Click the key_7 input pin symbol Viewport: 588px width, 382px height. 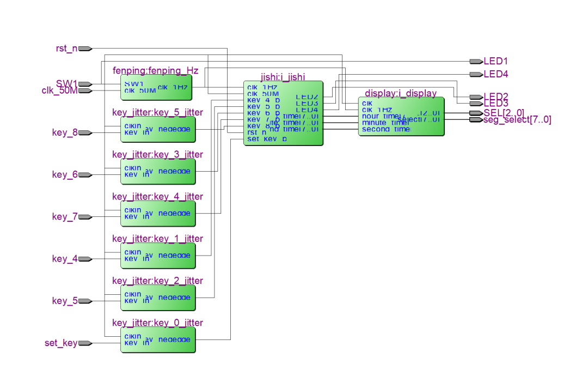(x=85, y=217)
